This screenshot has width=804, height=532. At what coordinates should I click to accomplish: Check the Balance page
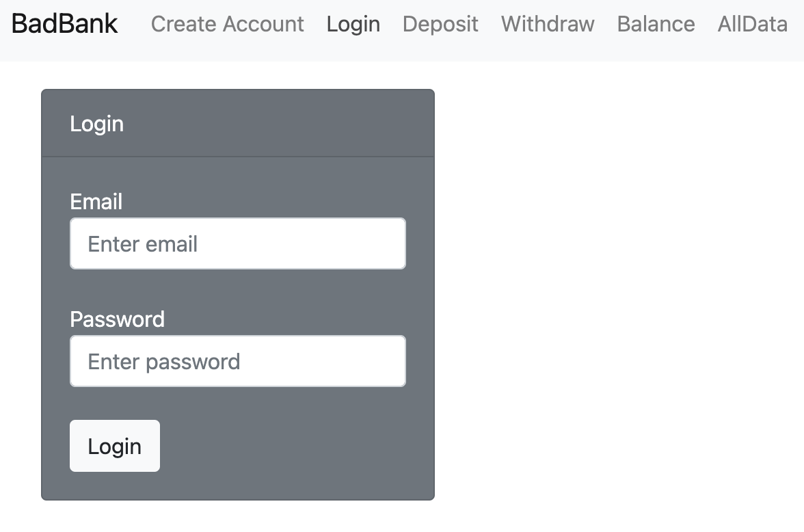[656, 24]
